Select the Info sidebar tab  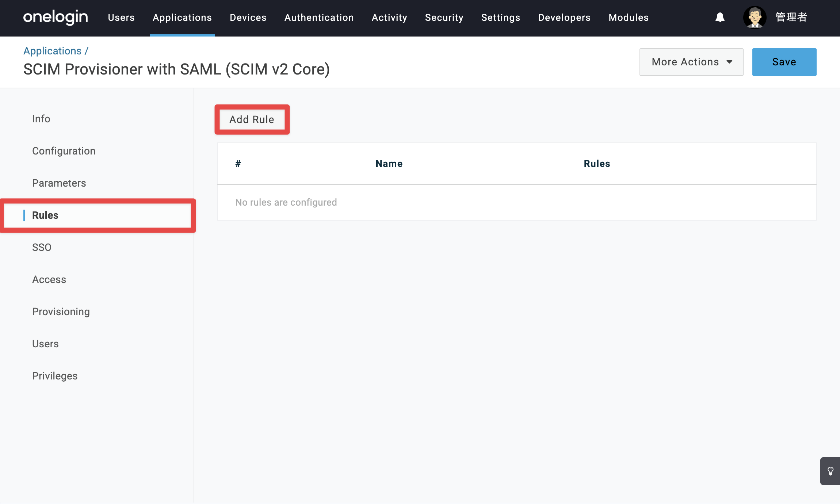pos(41,119)
